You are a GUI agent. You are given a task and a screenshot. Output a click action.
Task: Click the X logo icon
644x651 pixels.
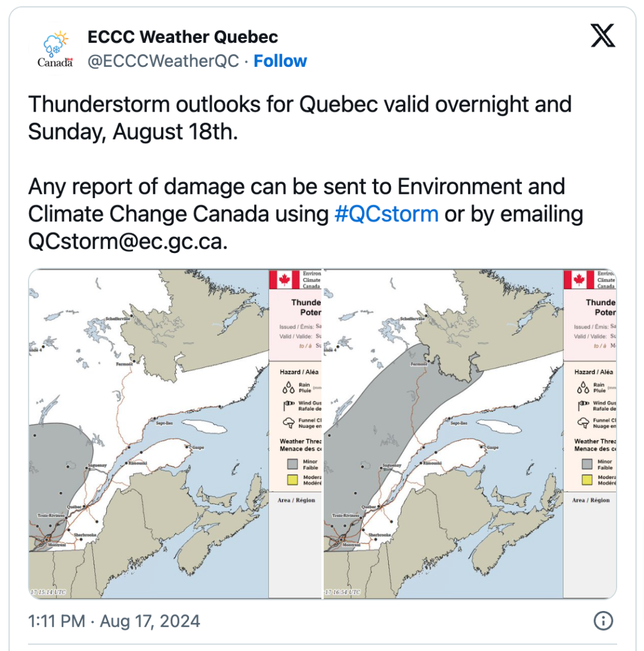(603, 36)
